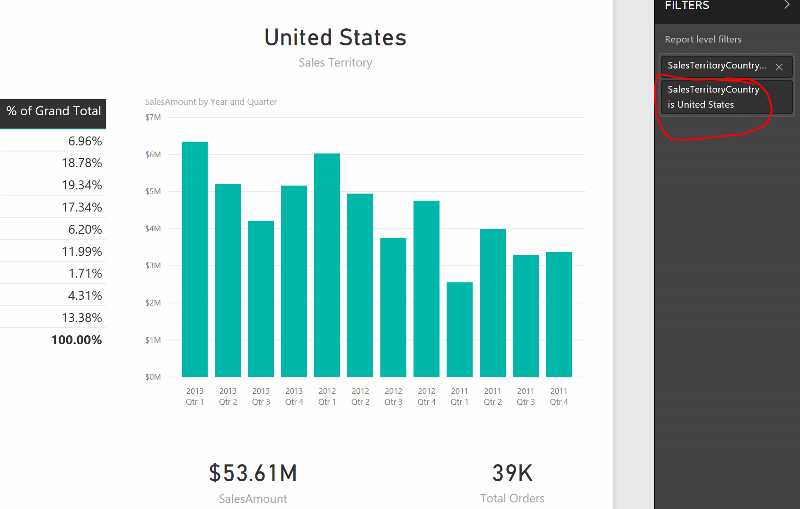Pick the 2012 Qtr 4 bar
Image resolution: width=800 pixels, height=509 pixels.
pos(426,288)
